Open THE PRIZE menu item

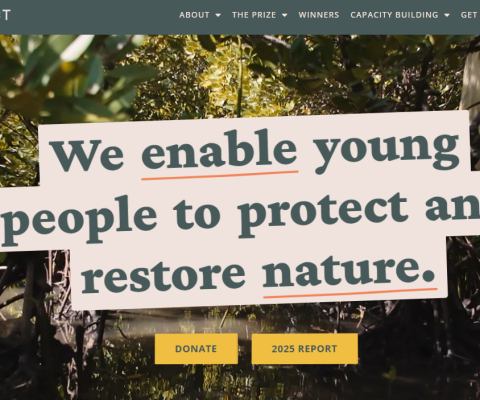coord(254,15)
